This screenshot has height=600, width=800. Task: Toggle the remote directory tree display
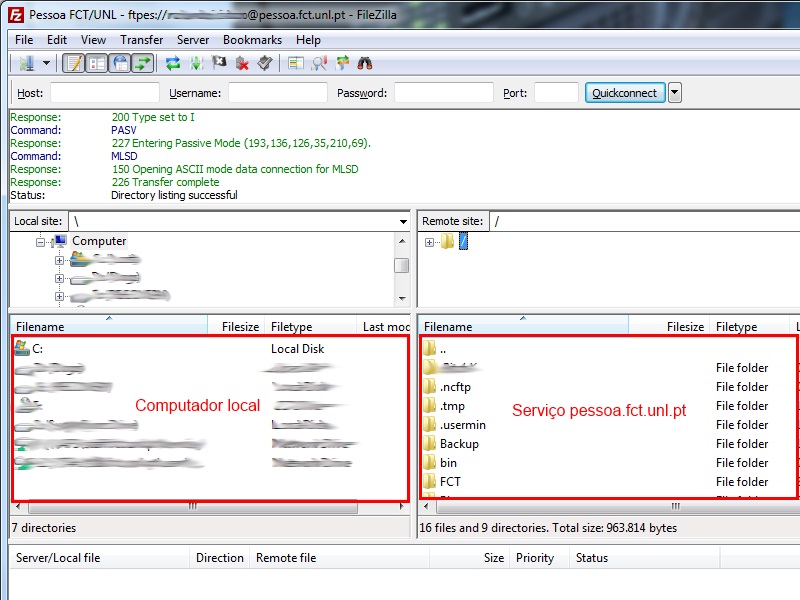(x=120, y=63)
